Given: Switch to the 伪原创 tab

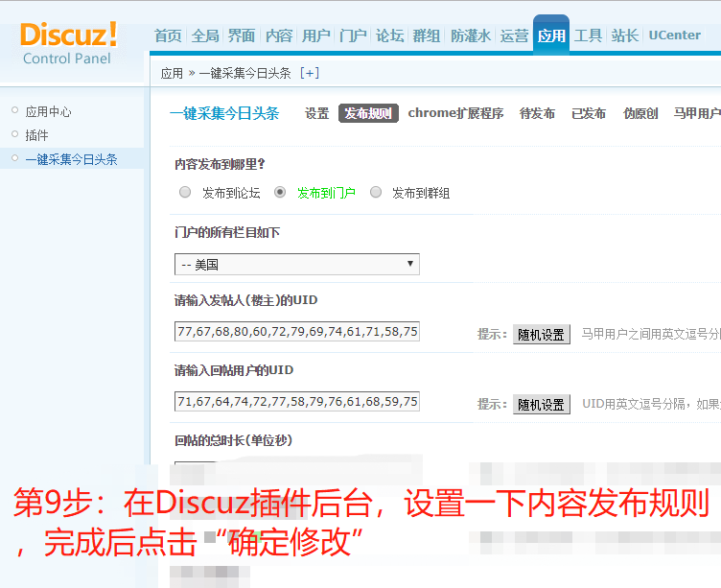Looking at the screenshot, I should [x=640, y=113].
